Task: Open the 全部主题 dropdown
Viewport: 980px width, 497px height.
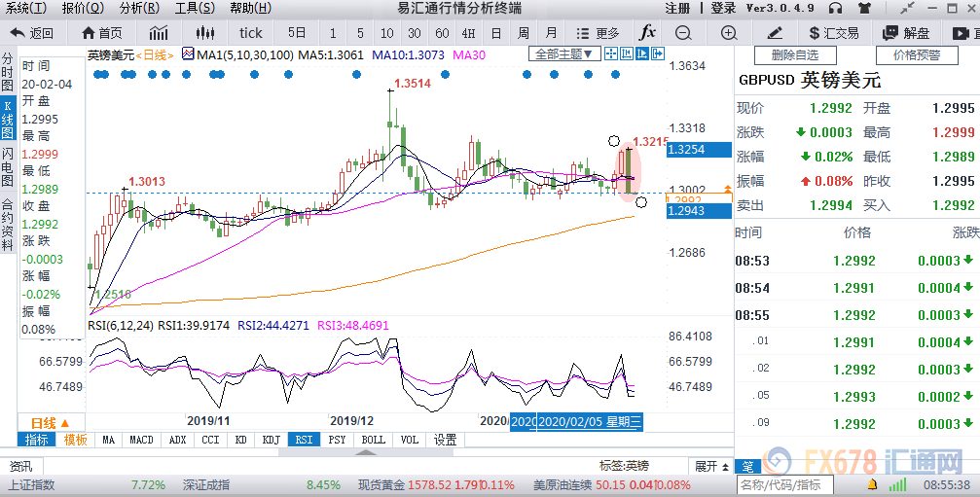Action: click(x=564, y=54)
